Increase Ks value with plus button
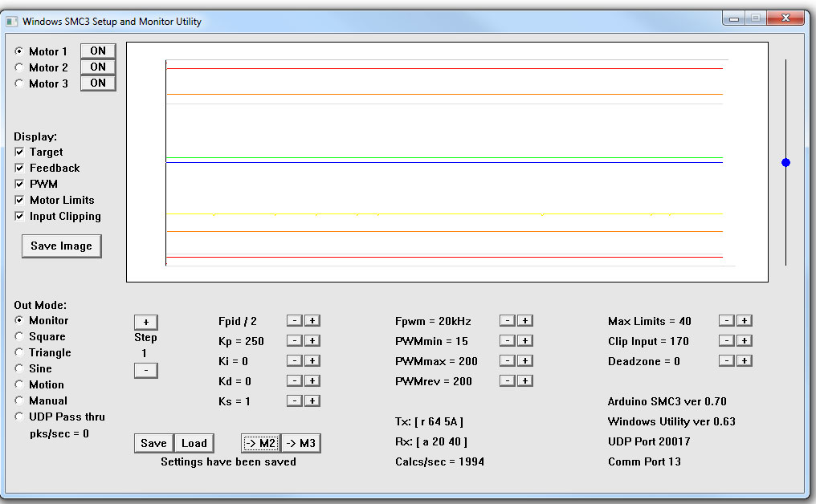Viewport: 816px width, 504px height. [312, 401]
